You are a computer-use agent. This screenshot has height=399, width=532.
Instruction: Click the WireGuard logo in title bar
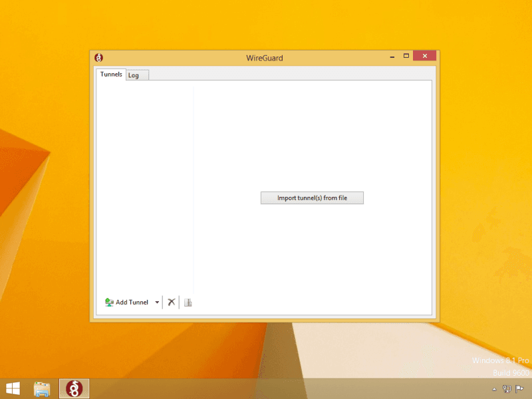click(x=99, y=58)
